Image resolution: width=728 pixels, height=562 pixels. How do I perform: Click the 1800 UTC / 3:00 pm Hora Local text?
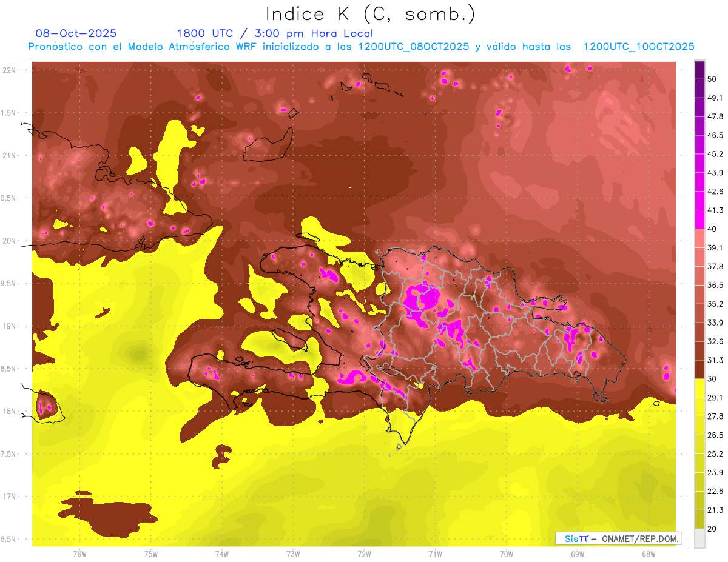pos(275,33)
